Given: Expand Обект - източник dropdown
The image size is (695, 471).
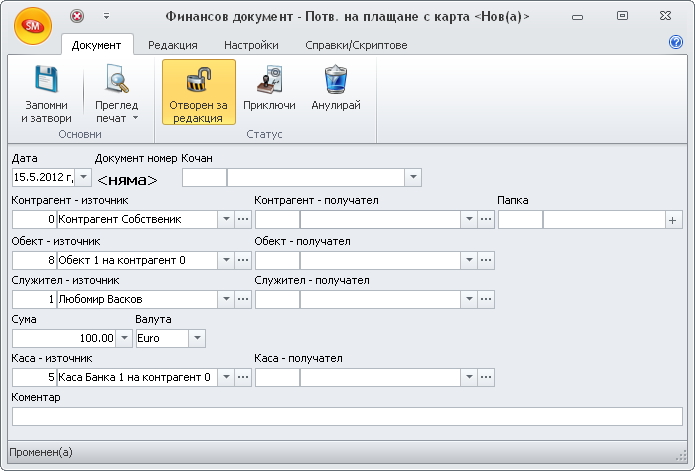Looking at the screenshot, I should click(x=226, y=260).
